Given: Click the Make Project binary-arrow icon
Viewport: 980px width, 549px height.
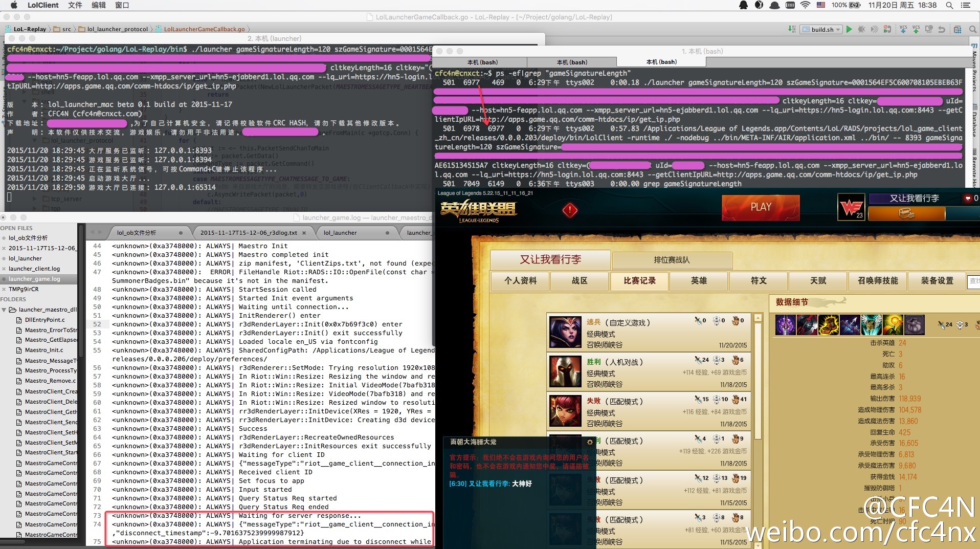Looking at the screenshot, I should pyautogui.click(x=792, y=29).
